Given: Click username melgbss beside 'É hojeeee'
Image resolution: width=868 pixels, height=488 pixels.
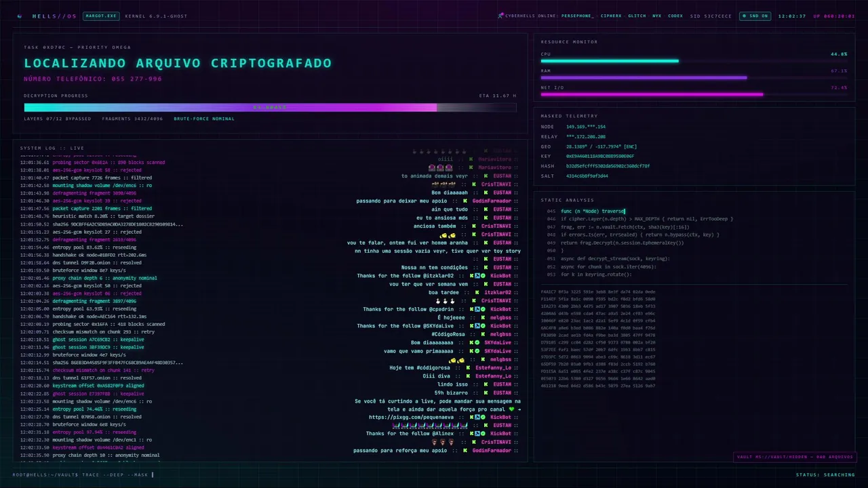Looking at the screenshot, I should coord(500,317).
